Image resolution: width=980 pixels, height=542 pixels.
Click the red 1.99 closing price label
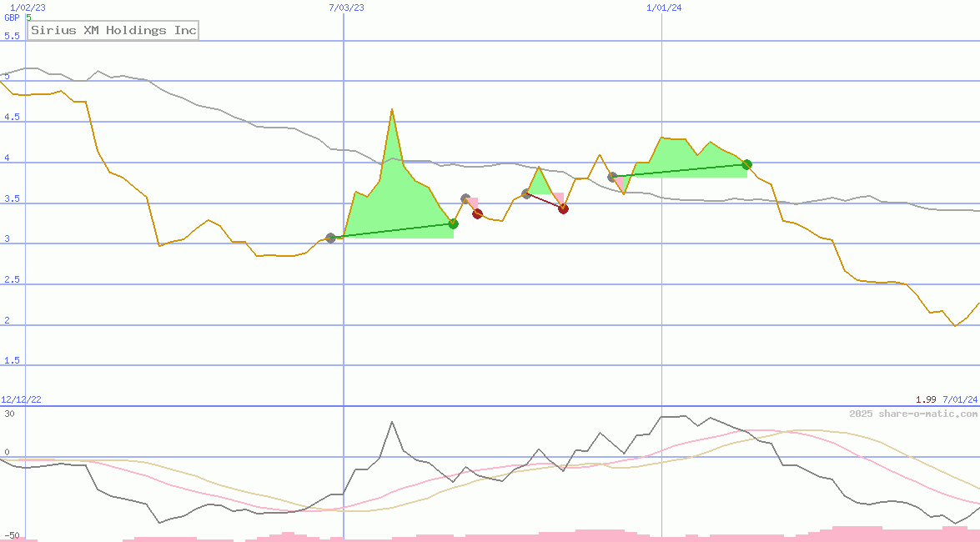point(924,399)
